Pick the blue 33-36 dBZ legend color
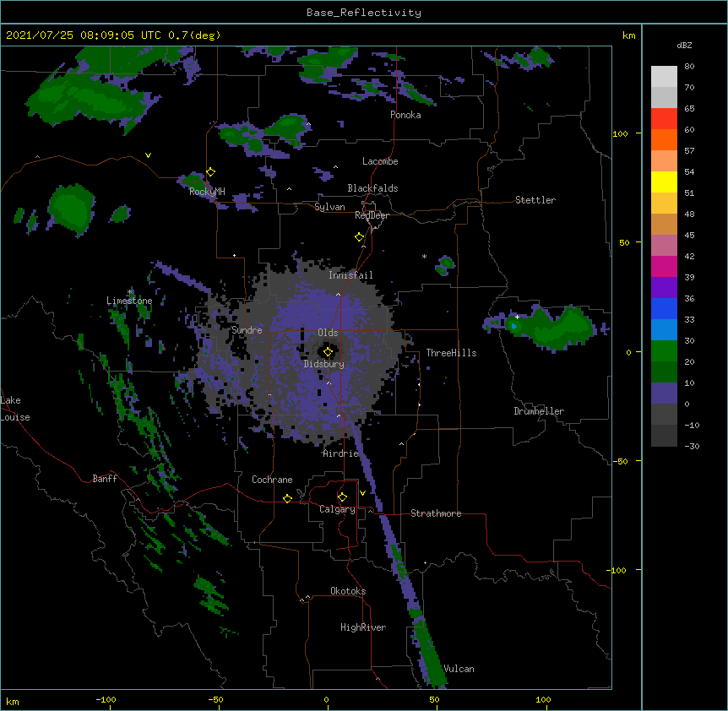728x711 pixels. (664, 308)
